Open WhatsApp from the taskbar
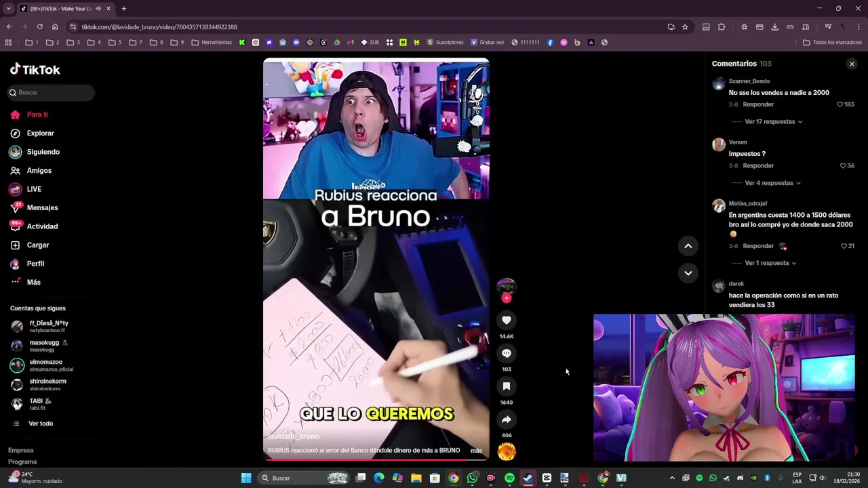This screenshot has height=488, width=868. pos(472,478)
